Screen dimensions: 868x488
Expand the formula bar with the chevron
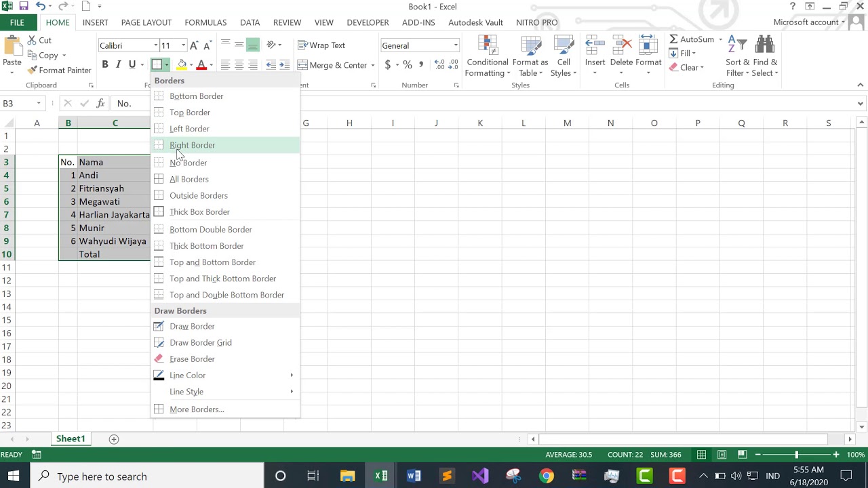(861, 104)
